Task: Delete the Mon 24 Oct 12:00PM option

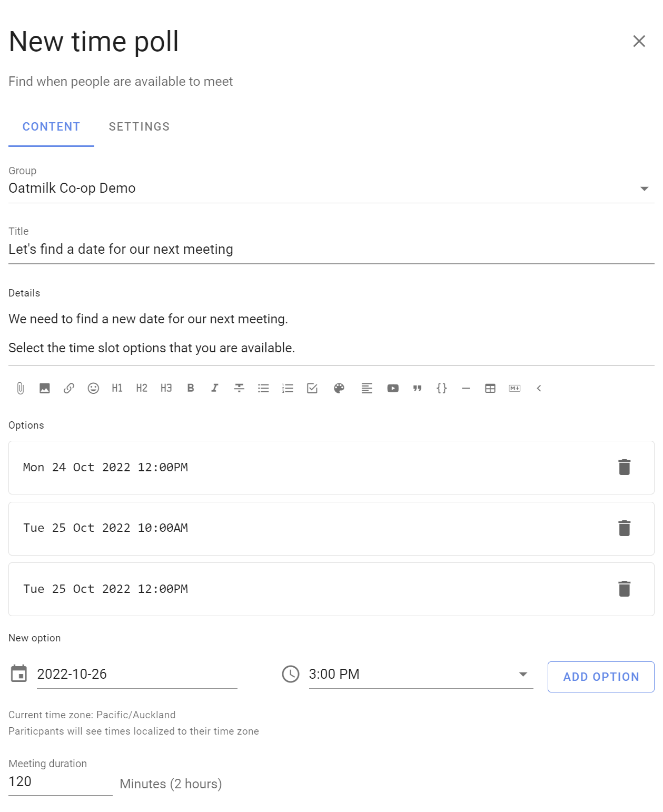Action: tap(625, 467)
